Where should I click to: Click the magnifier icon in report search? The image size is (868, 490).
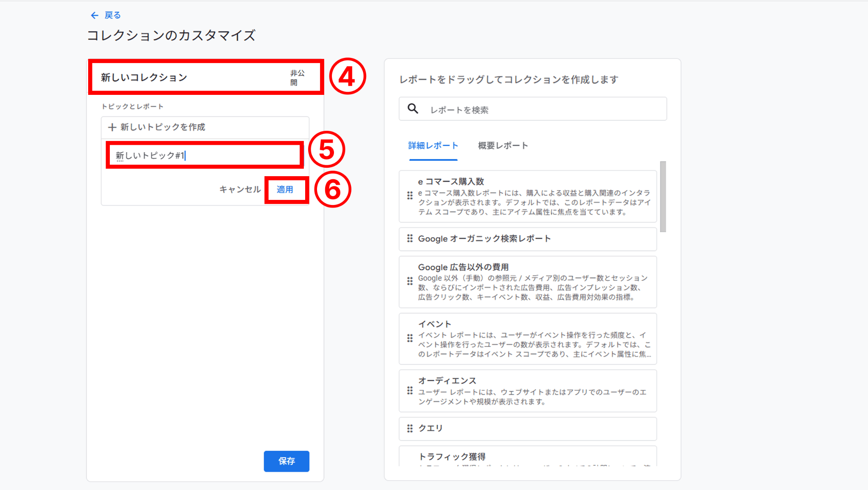tap(413, 109)
